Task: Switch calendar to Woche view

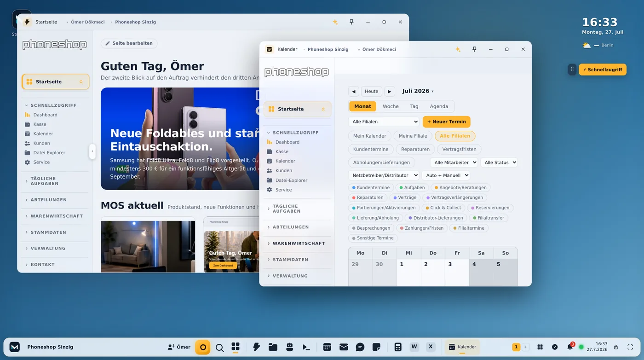Action: (391, 106)
